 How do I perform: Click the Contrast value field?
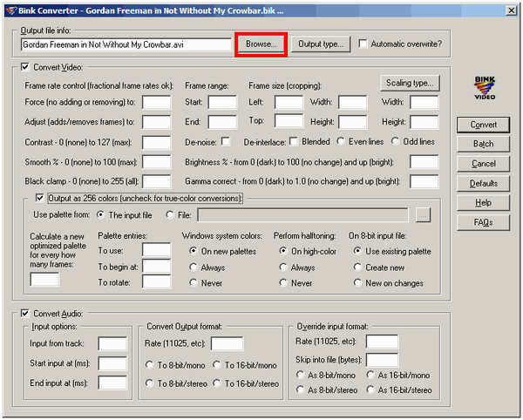pyautogui.click(x=156, y=142)
